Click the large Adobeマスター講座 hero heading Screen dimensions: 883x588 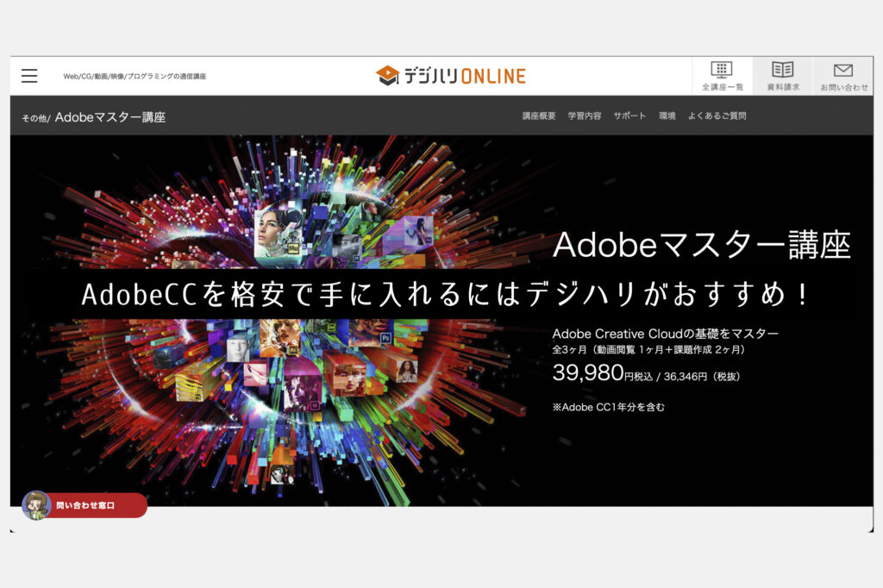point(702,245)
